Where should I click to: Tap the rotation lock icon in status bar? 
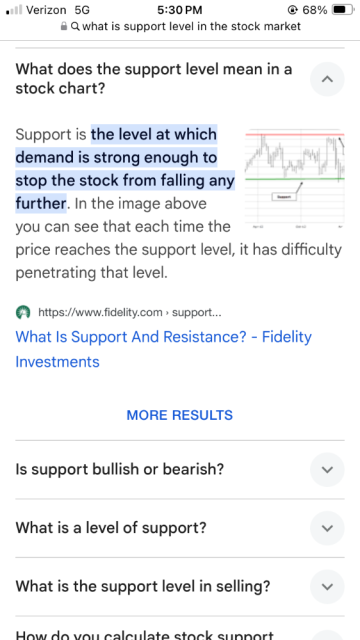coord(292,10)
